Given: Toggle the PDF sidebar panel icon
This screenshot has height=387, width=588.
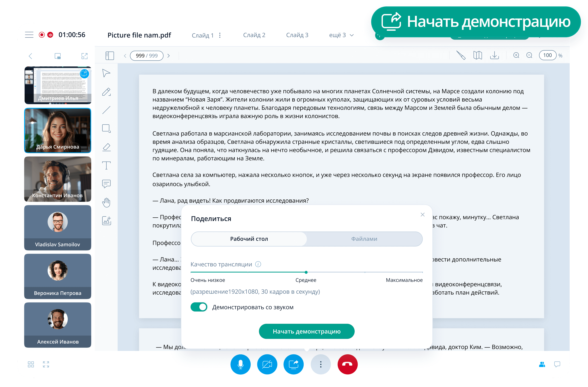Looking at the screenshot, I should pos(110,56).
